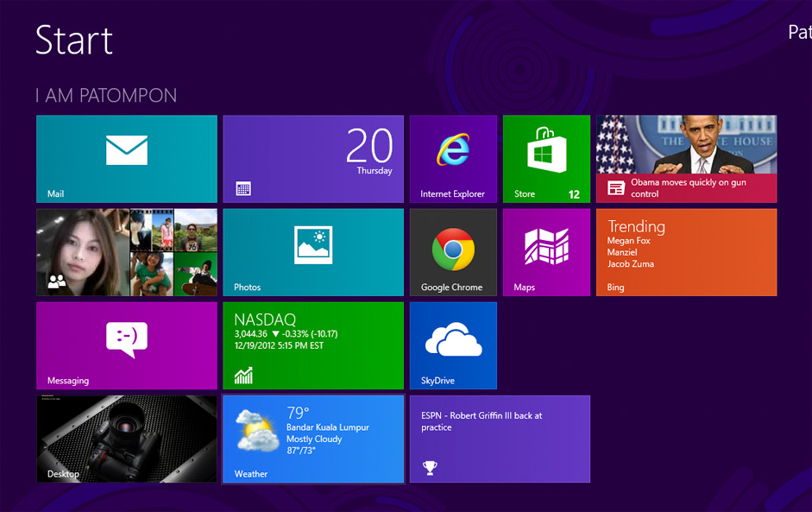812x512 pixels.
Task: Open the Calendar tile showing 20 Thursday
Action: click(313, 159)
